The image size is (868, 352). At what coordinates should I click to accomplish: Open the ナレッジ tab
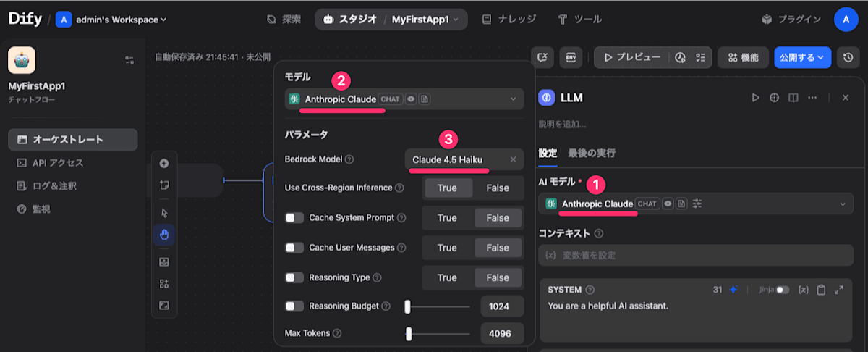tap(509, 20)
